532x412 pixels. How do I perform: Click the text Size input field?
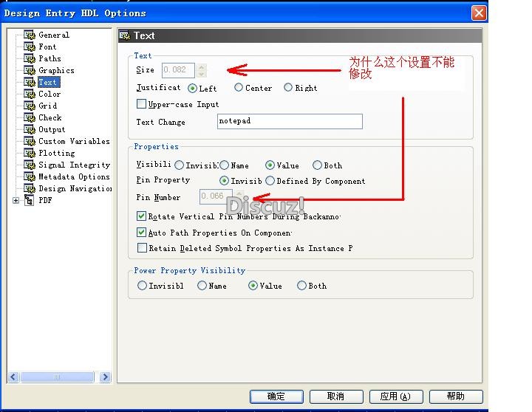click(x=178, y=70)
